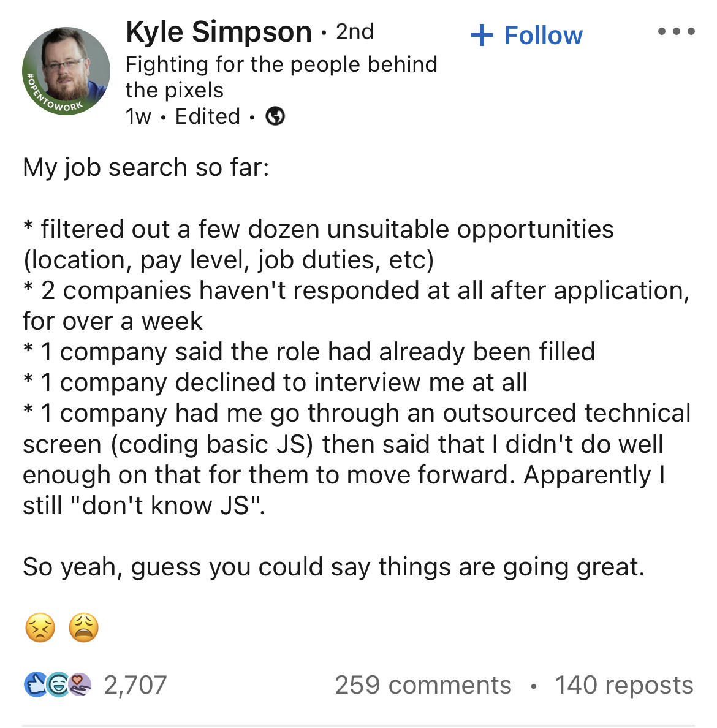This screenshot has width=717, height=728.
Task: Click the Kyle Simpson name link
Action: click(219, 32)
